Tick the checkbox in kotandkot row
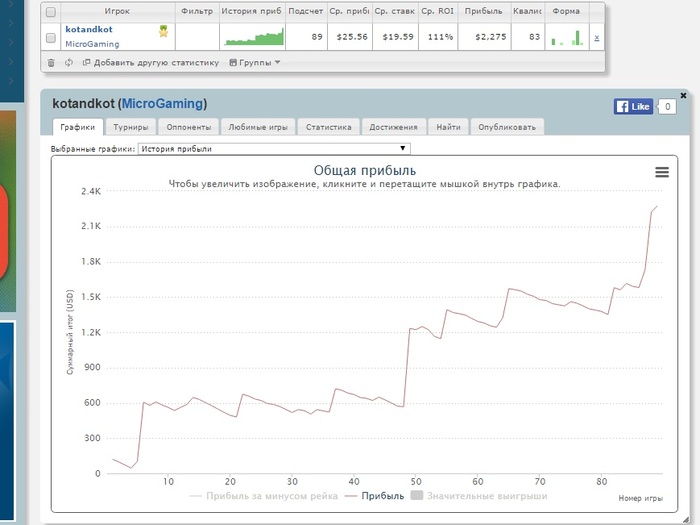 point(51,38)
